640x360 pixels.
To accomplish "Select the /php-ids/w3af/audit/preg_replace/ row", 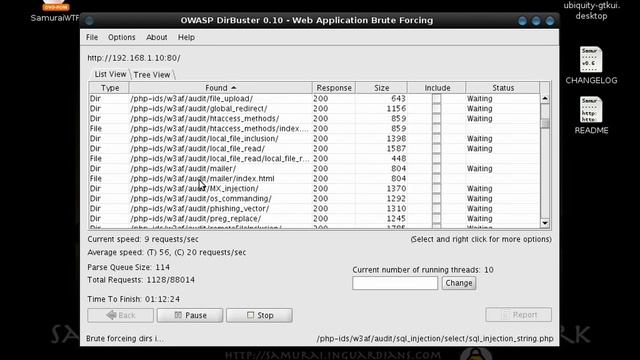I will (314, 219).
